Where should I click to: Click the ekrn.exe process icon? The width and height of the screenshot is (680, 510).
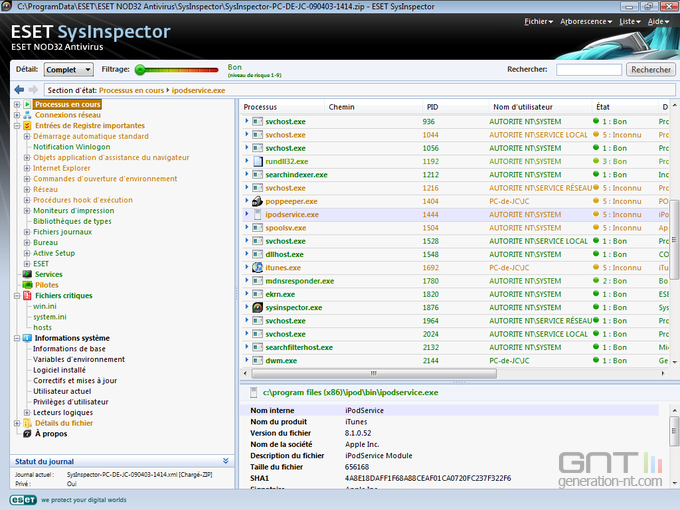pos(258,294)
